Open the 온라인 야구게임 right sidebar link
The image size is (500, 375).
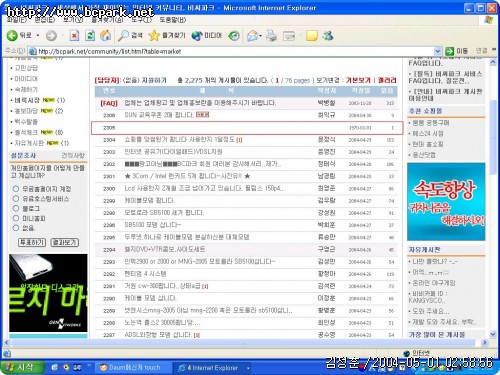click(434, 283)
